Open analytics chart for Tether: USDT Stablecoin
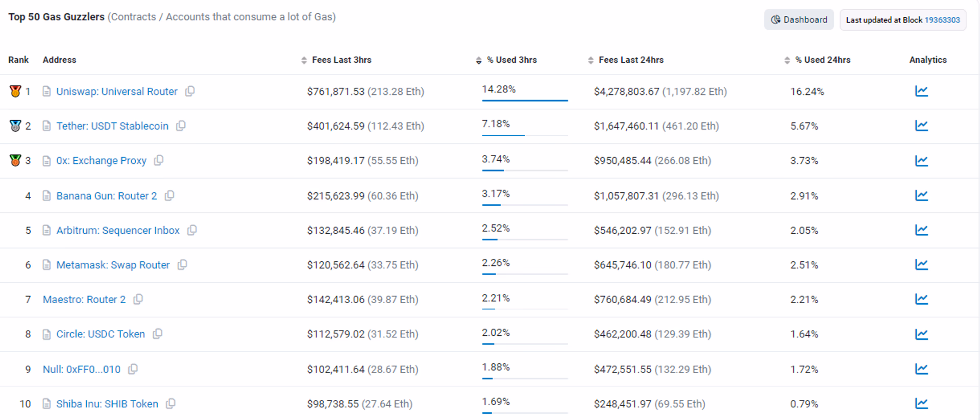 [921, 126]
